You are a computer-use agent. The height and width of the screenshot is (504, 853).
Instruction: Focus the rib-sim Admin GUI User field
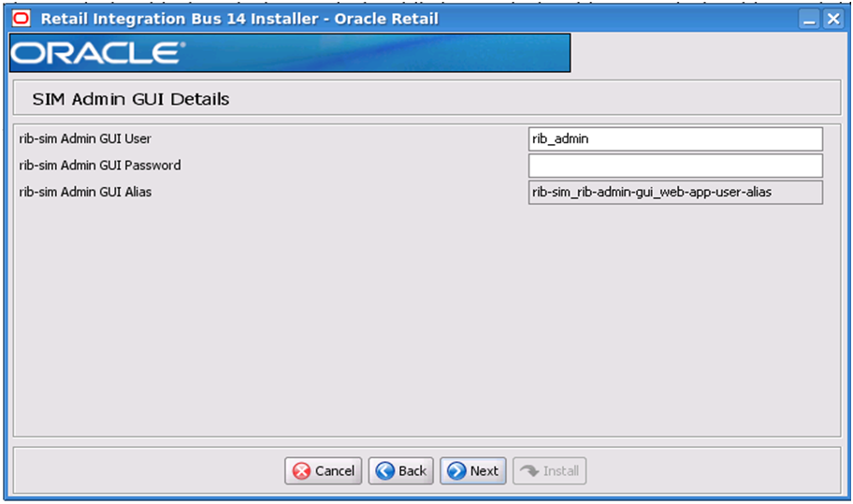point(675,139)
